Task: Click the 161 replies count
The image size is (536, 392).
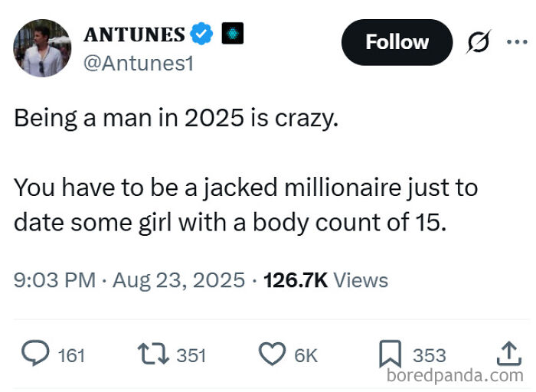Action: [x=72, y=355]
